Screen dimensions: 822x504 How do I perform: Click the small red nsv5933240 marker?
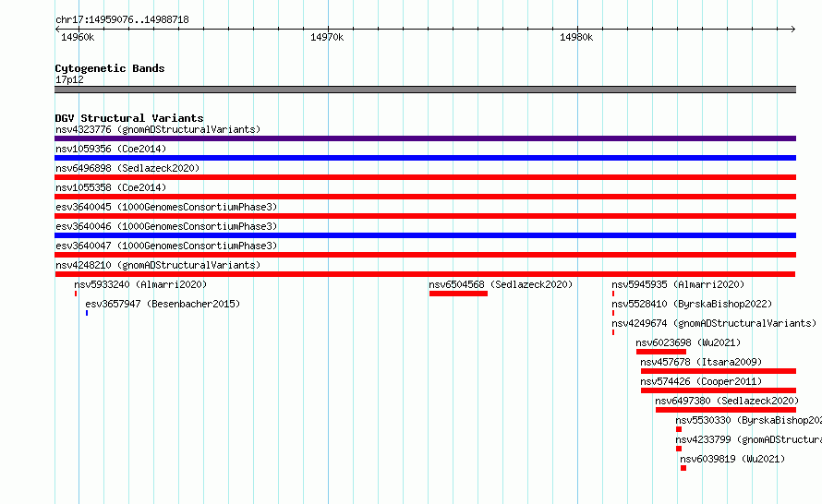click(76, 294)
